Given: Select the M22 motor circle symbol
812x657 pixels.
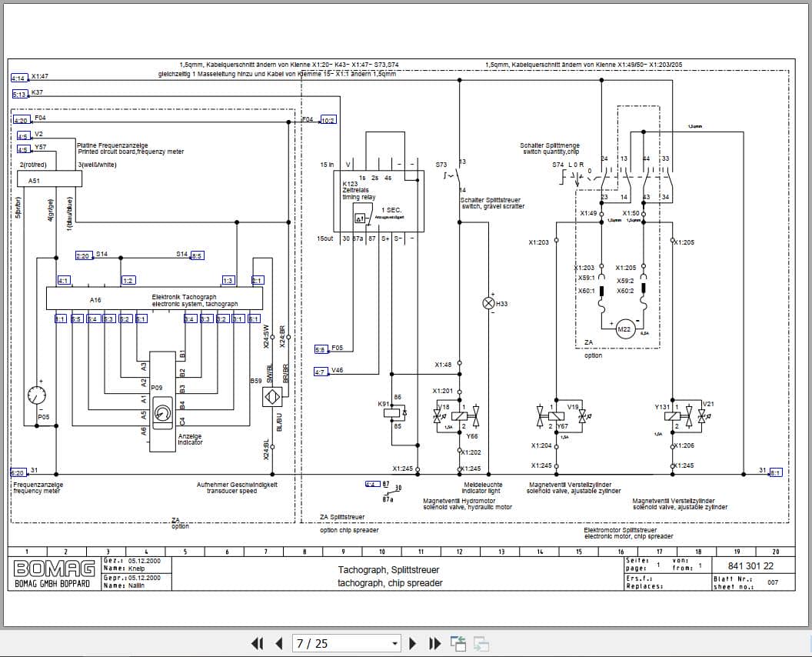Looking at the screenshot, I should pyautogui.click(x=624, y=329).
